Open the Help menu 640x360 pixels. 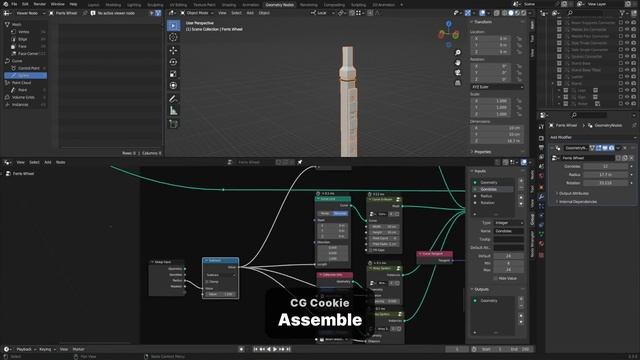(73, 4)
